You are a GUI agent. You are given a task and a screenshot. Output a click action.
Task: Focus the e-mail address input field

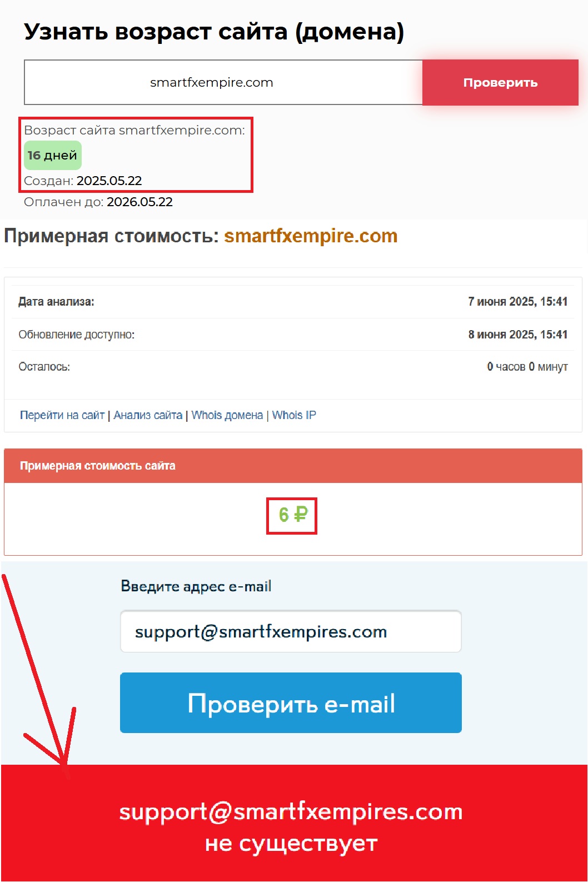point(291,631)
